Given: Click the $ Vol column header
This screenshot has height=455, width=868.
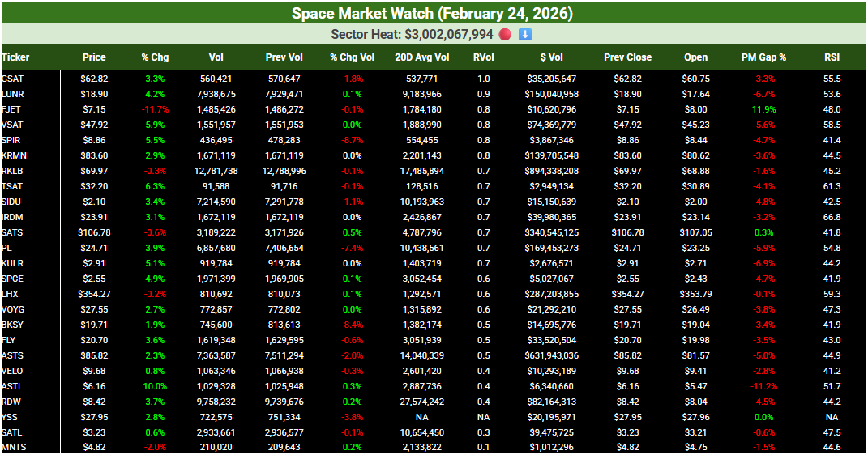Looking at the screenshot, I should [x=551, y=57].
